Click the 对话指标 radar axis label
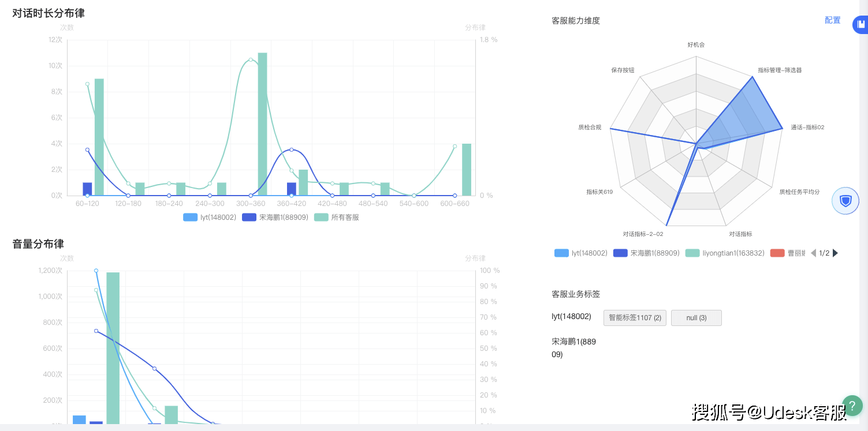This screenshot has width=868, height=431. click(x=740, y=234)
